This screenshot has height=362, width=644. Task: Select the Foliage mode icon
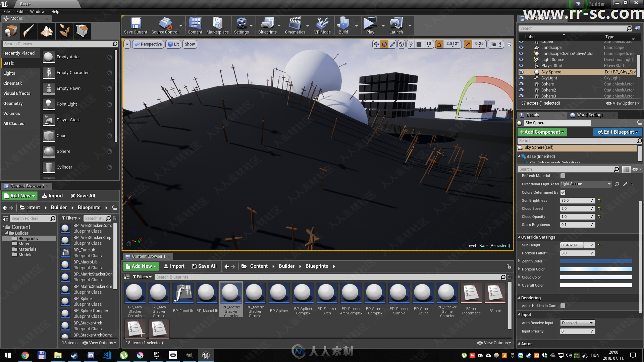point(64,31)
